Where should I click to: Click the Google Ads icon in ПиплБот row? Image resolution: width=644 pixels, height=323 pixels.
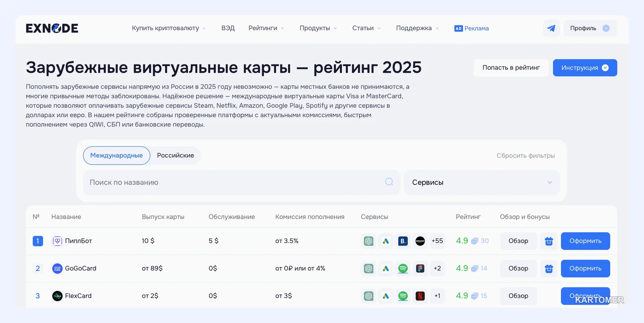tap(386, 241)
